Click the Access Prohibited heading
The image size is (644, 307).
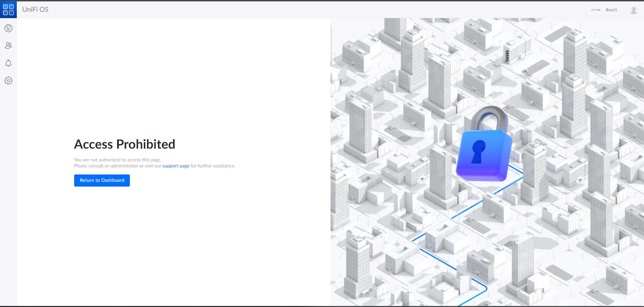[125, 144]
